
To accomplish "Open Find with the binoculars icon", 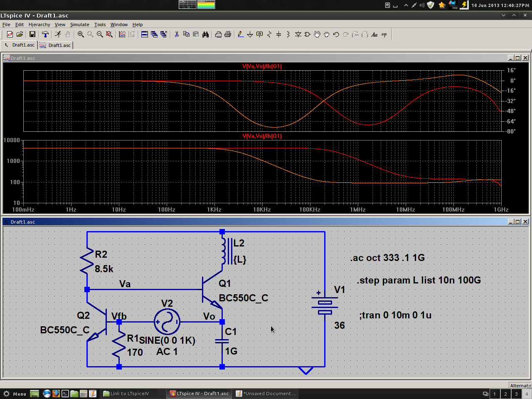I will click(x=205, y=34).
